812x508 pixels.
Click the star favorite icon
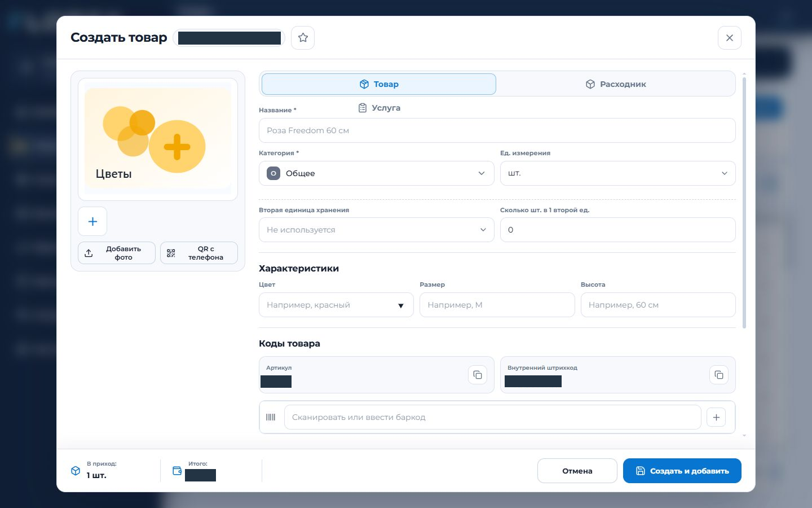303,38
